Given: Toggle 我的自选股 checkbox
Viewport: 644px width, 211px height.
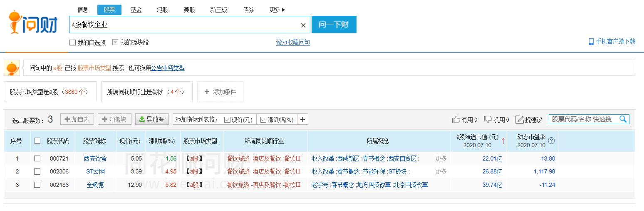Looking at the screenshot, I should pos(72,43).
